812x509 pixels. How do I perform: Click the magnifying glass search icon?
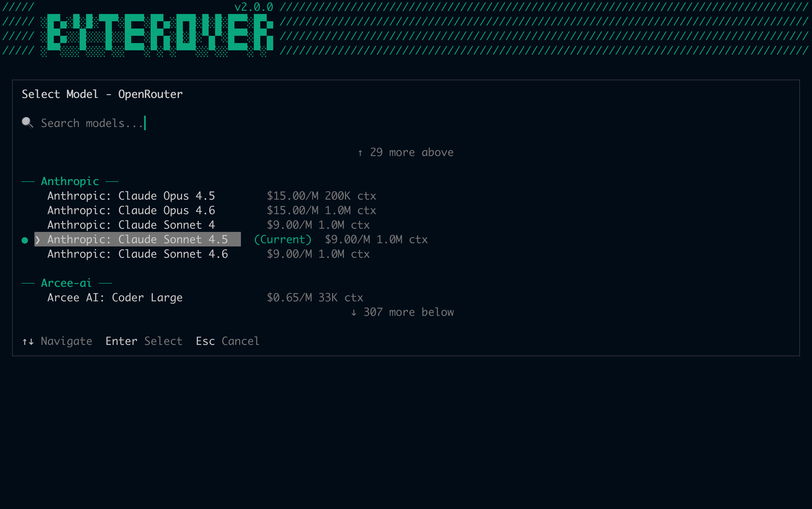click(27, 122)
